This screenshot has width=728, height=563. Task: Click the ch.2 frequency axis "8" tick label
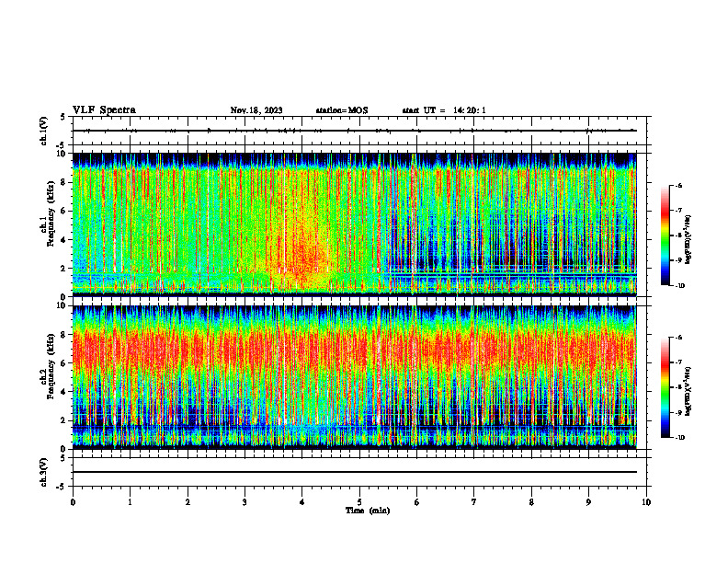[64, 335]
